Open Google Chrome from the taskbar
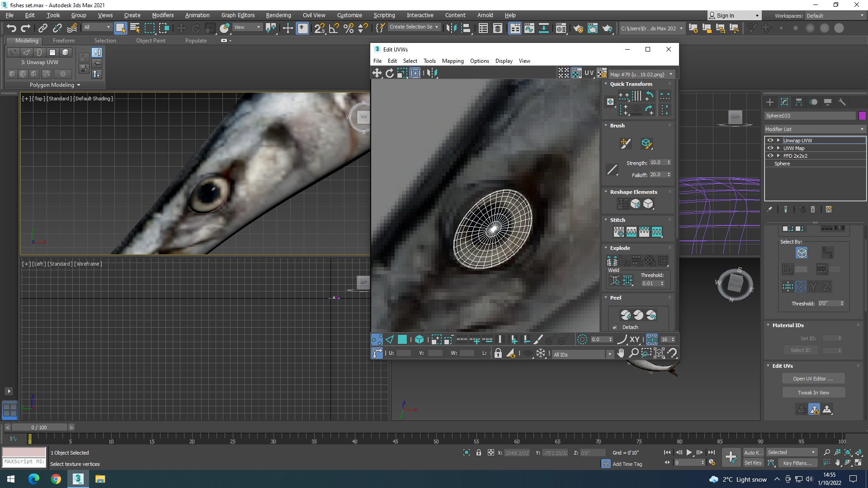 (x=56, y=479)
